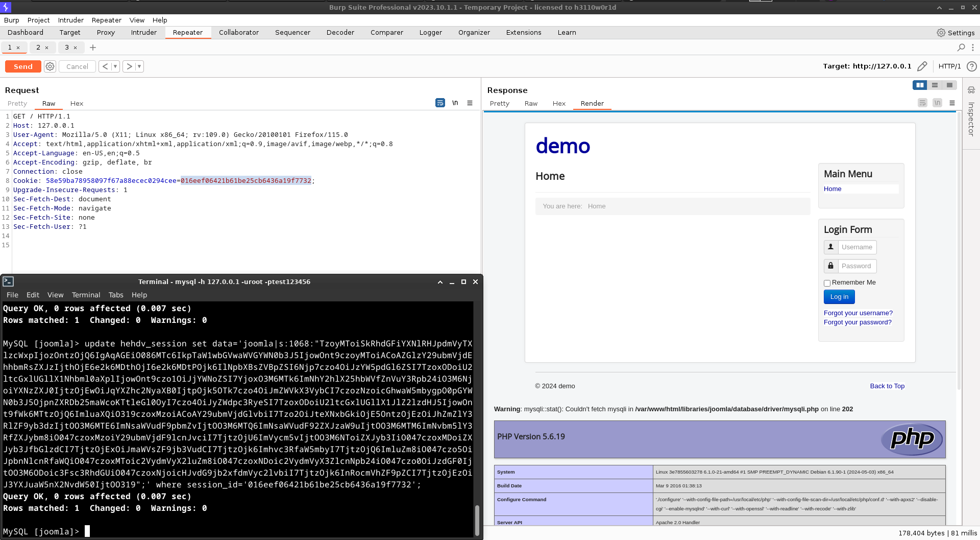Open the Proxy main tab
Screen dimensions: 980x540
[106, 32]
